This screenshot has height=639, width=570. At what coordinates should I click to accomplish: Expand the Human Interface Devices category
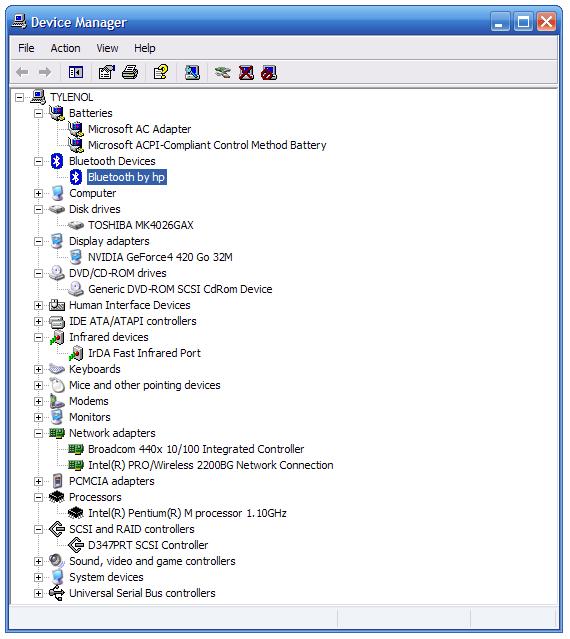(38, 305)
